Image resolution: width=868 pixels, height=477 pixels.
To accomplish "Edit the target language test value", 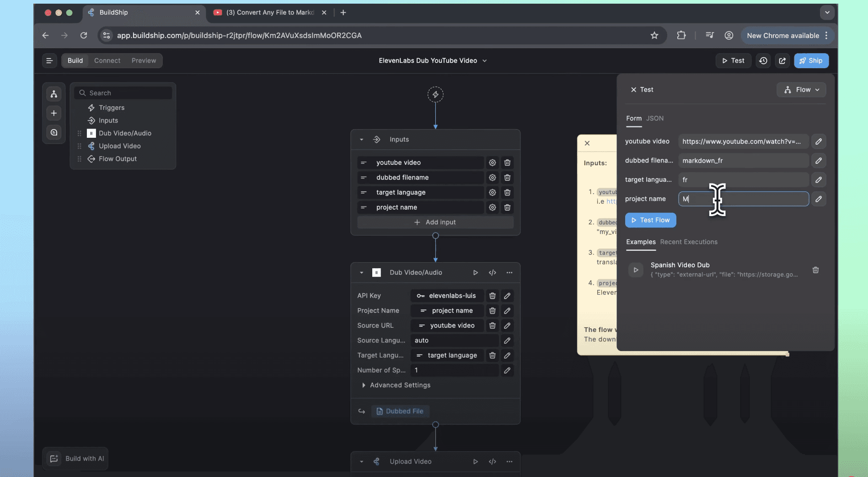I will (x=819, y=180).
